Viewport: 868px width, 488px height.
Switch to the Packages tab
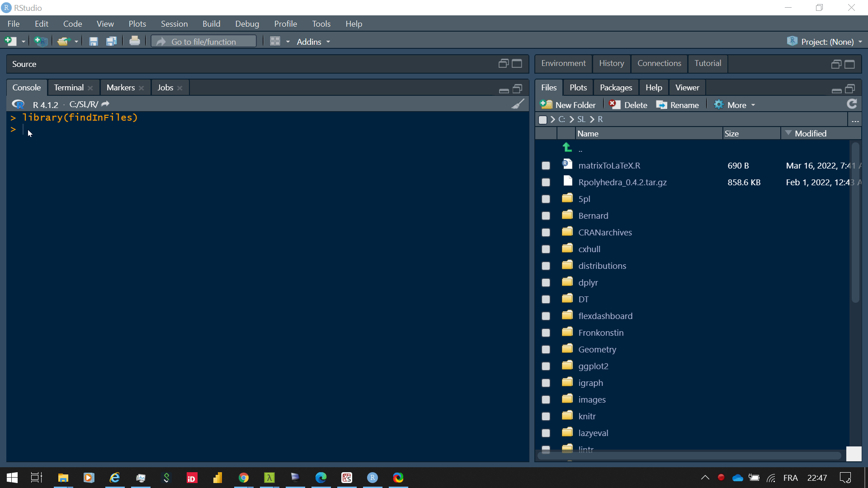tap(616, 88)
